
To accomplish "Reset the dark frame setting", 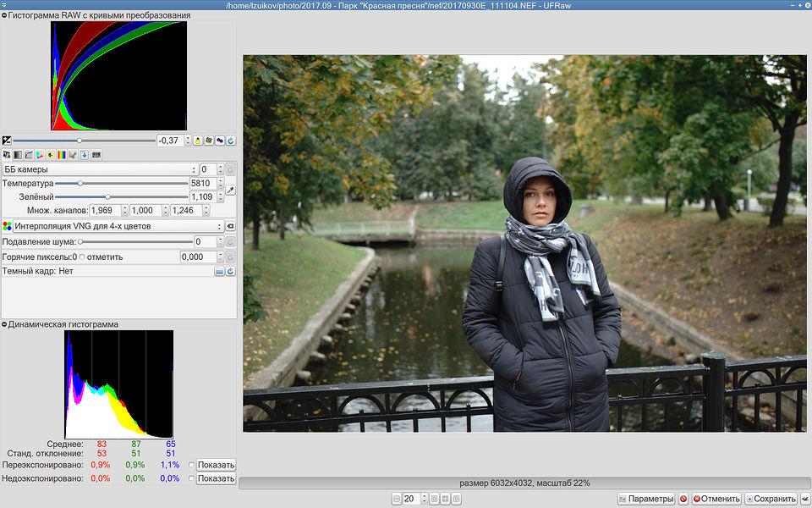I will coord(230,271).
